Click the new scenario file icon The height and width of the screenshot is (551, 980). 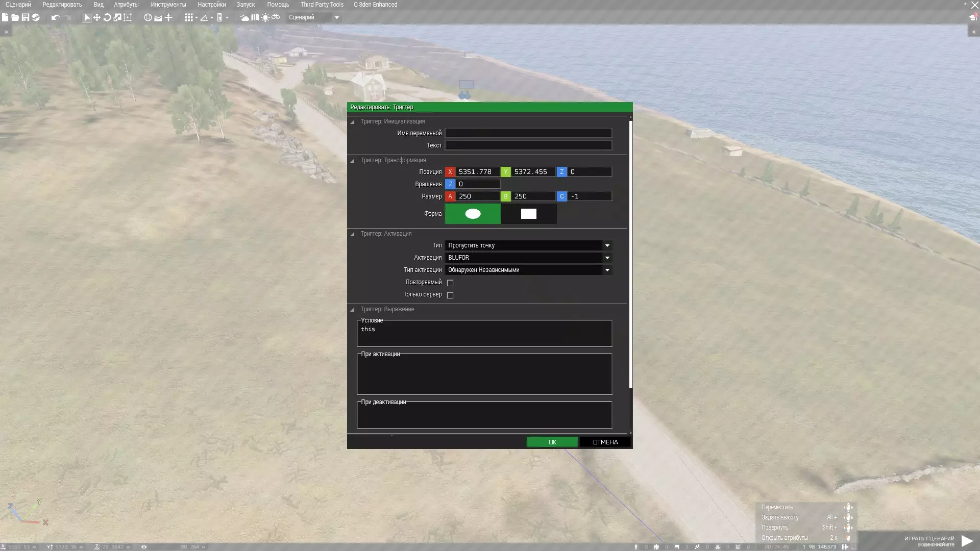[x=5, y=17]
